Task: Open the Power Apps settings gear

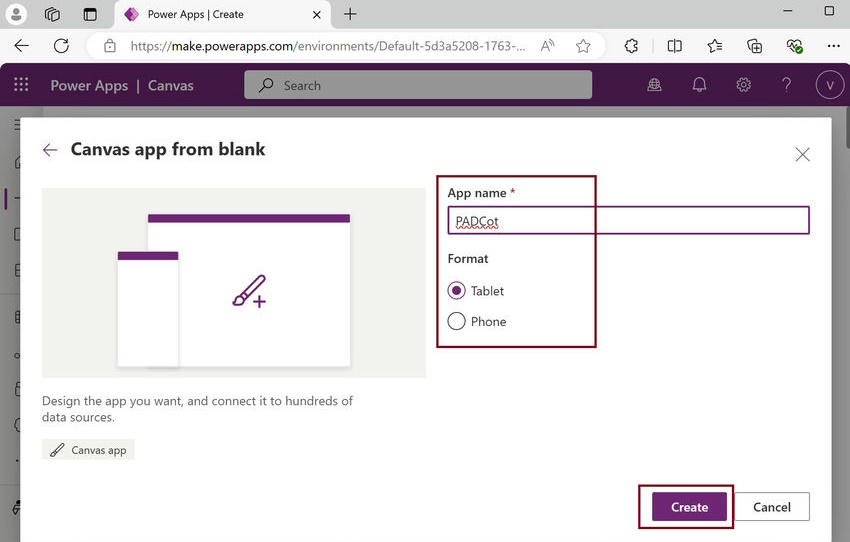Action: point(743,85)
